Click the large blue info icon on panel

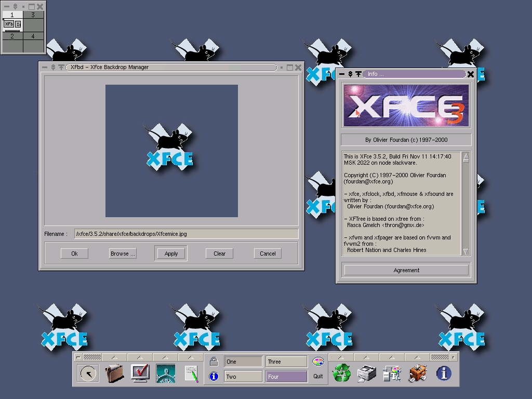(444, 374)
